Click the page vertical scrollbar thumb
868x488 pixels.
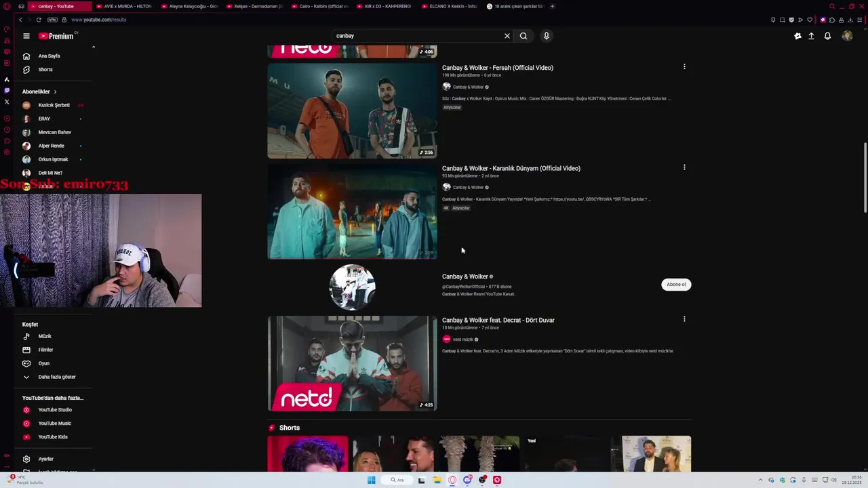tap(865, 178)
